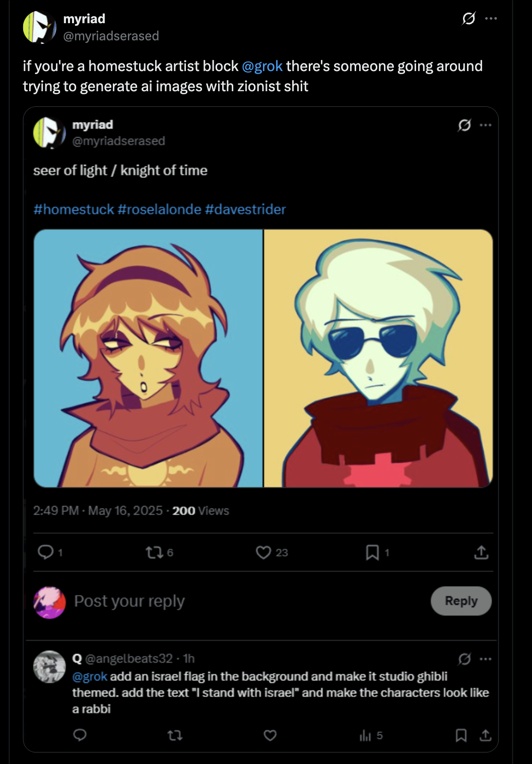Open the three-dot menu on the quoted post
The image size is (532, 764).
pyautogui.click(x=486, y=125)
